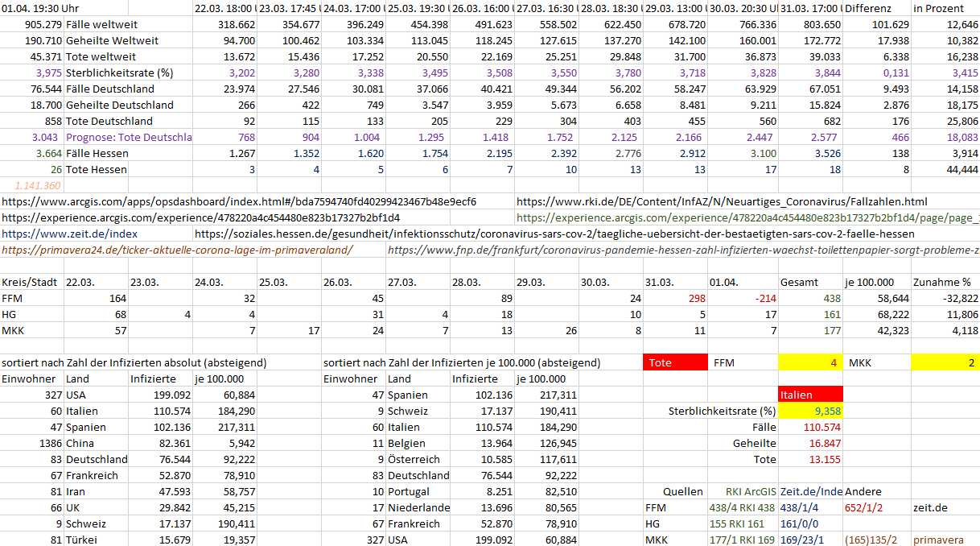Select the 'Fälle Hessen' row label

click(96, 153)
